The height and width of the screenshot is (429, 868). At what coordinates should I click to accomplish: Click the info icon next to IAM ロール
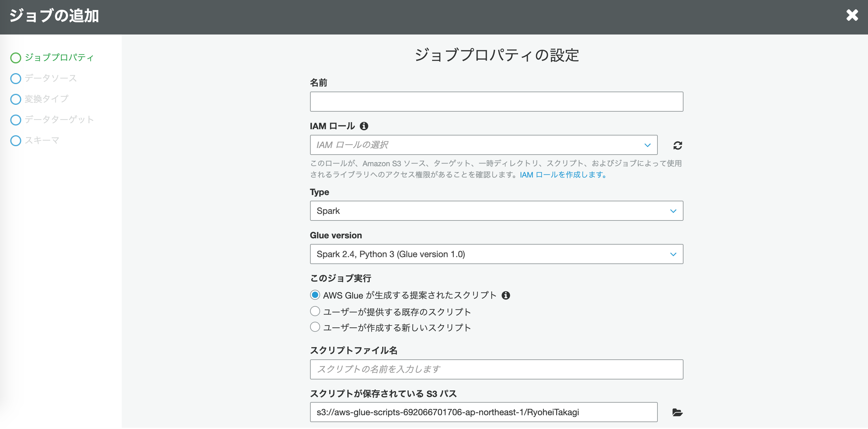click(x=364, y=126)
